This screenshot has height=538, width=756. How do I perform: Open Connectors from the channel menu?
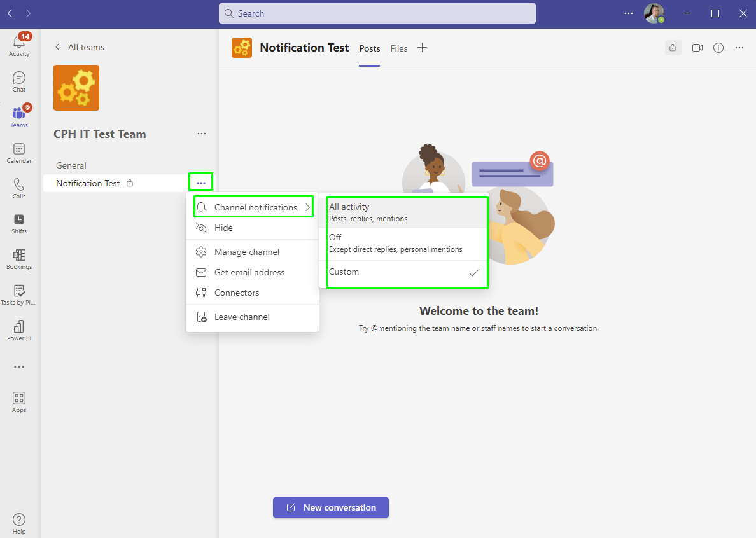click(x=252, y=293)
